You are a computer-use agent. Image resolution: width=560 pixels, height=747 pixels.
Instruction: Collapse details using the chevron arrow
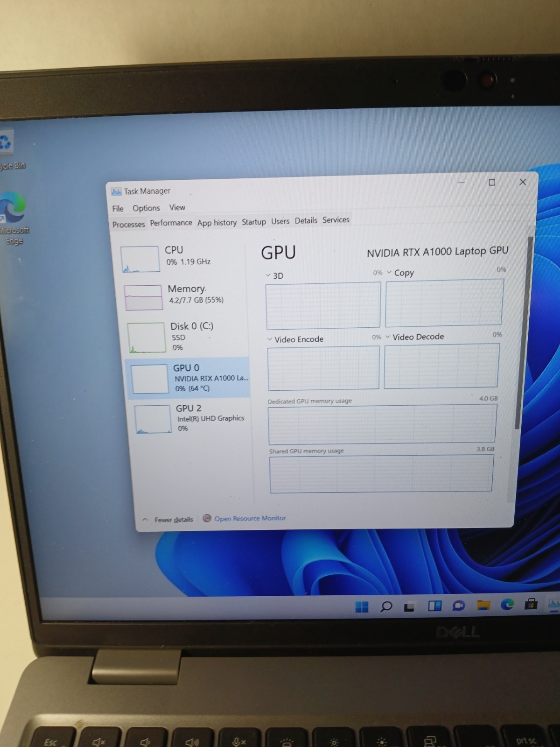[145, 520]
